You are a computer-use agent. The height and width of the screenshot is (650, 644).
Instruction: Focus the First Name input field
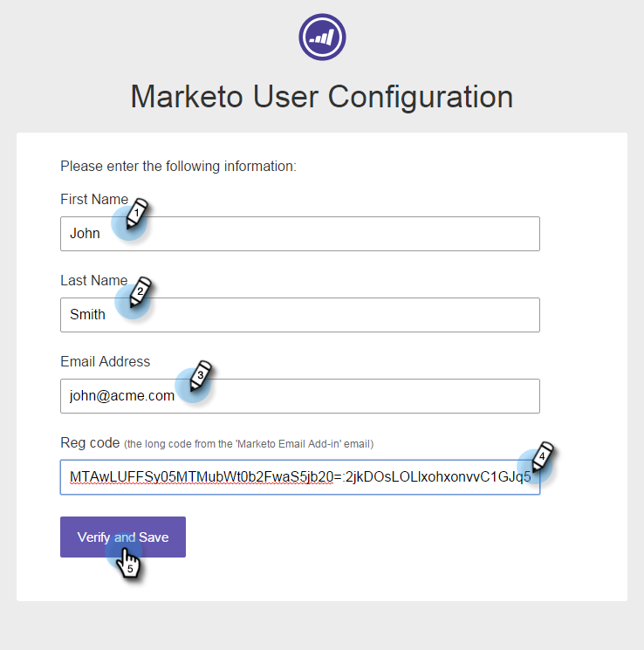(332, 234)
